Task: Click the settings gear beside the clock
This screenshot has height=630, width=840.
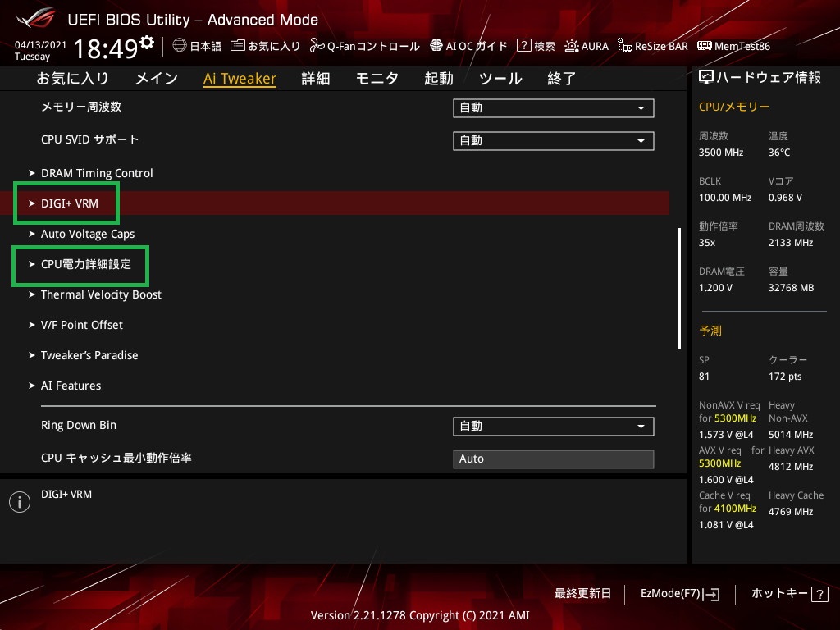Action: (147, 43)
